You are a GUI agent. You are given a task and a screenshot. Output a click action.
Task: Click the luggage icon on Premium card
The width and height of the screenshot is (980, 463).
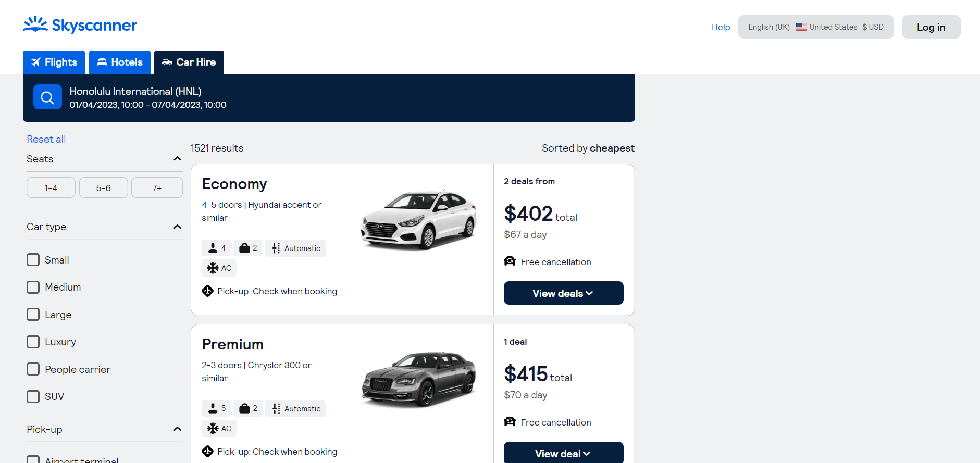(x=244, y=408)
